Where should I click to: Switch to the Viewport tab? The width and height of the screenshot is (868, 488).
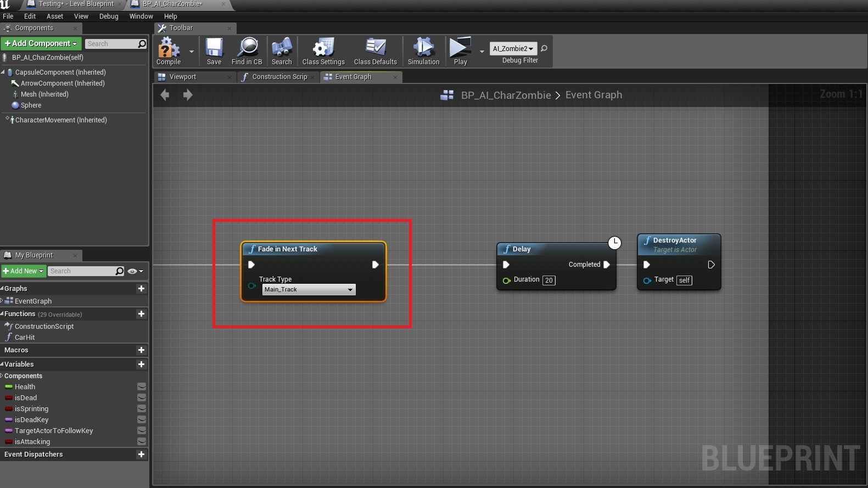pyautogui.click(x=183, y=77)
